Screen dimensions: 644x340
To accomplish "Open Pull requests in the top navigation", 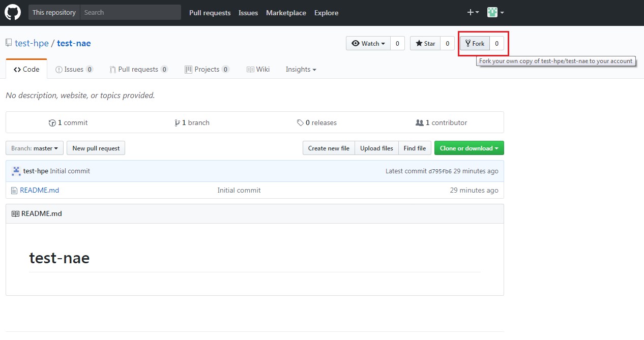I will pyautogui.click(x=210, y=13).
